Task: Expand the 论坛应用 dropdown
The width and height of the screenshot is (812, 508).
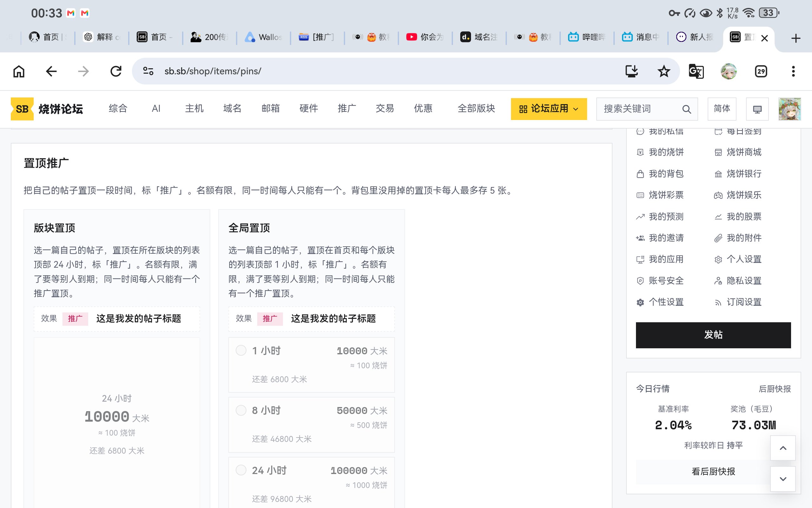Action: [549, 109]
